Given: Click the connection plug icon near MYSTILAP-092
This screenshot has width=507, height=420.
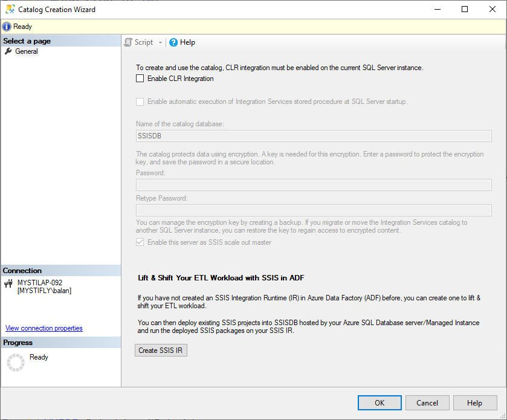Looking at the screenshot, I should pos(8,283).
